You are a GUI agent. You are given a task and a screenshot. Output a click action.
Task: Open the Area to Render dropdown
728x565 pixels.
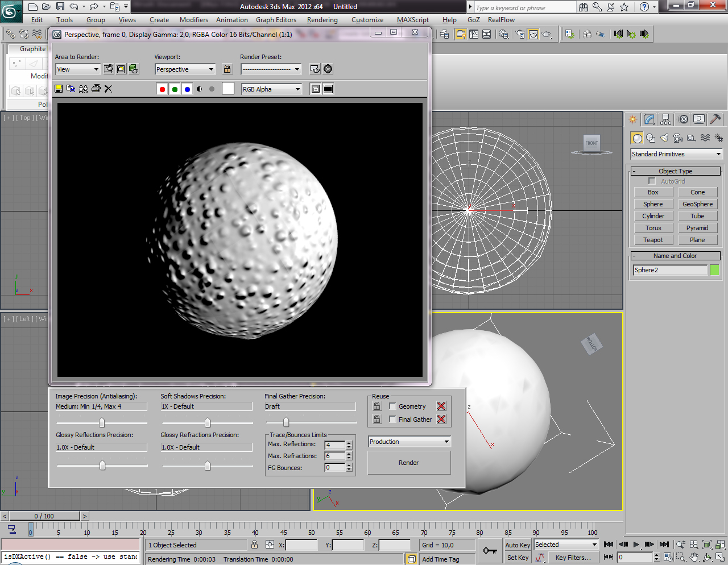(78, 69)
